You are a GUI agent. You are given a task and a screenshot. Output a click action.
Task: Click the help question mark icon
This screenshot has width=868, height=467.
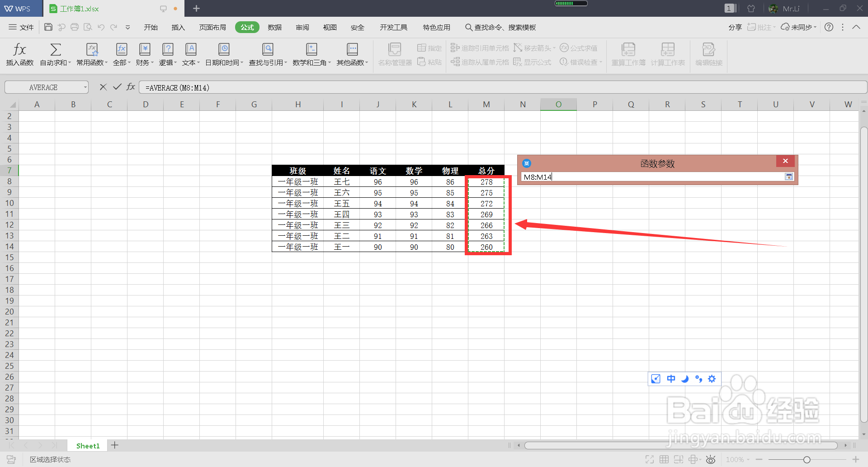829,27
